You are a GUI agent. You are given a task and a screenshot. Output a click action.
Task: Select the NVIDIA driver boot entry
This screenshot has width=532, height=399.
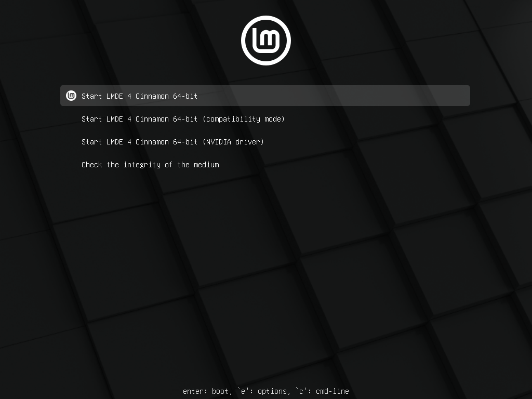[172, 142]
